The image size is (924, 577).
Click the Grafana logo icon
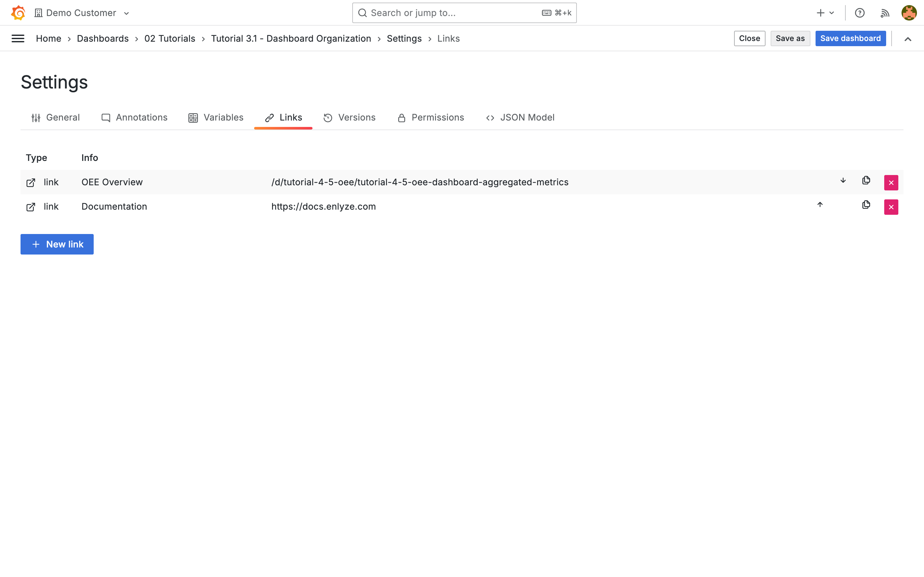click(18, 13)
